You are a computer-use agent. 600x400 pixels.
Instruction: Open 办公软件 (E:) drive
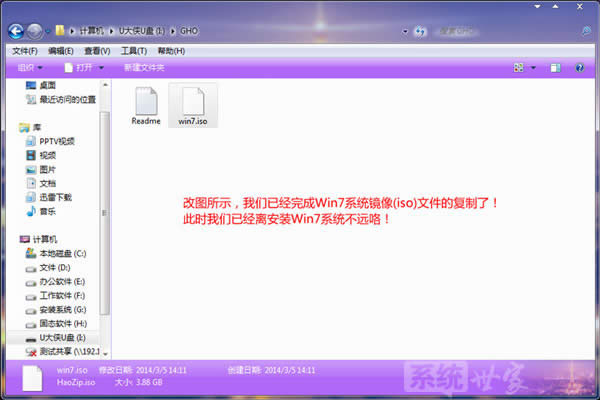[55, 282]
